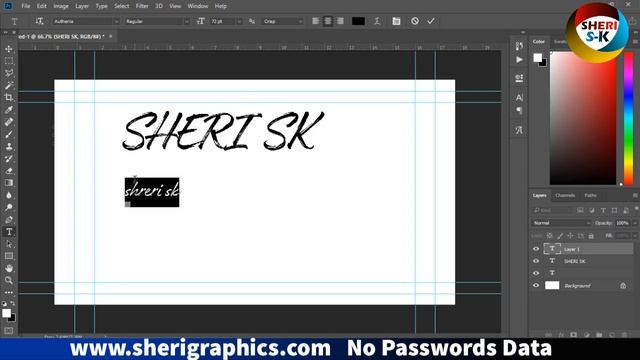Open the anti-aliasing Crisp dropdown
The height and width of the screenshot is (360, 640).
click(x=300, y=21)
